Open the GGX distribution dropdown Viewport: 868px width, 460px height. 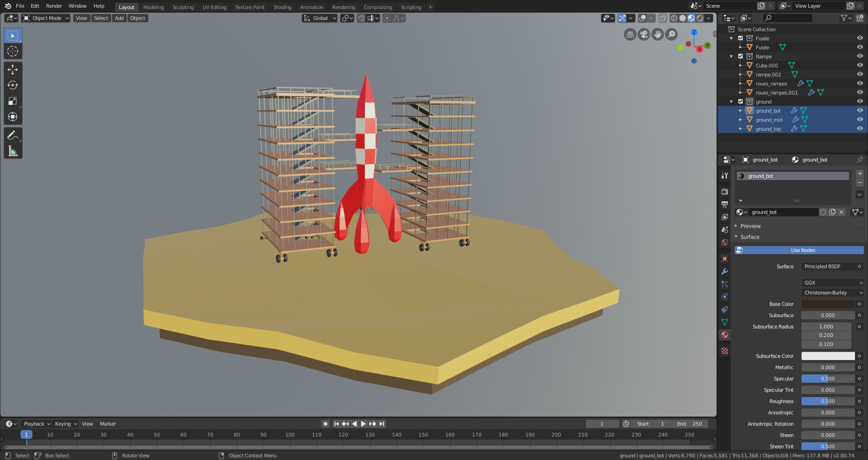pos(833,283)
